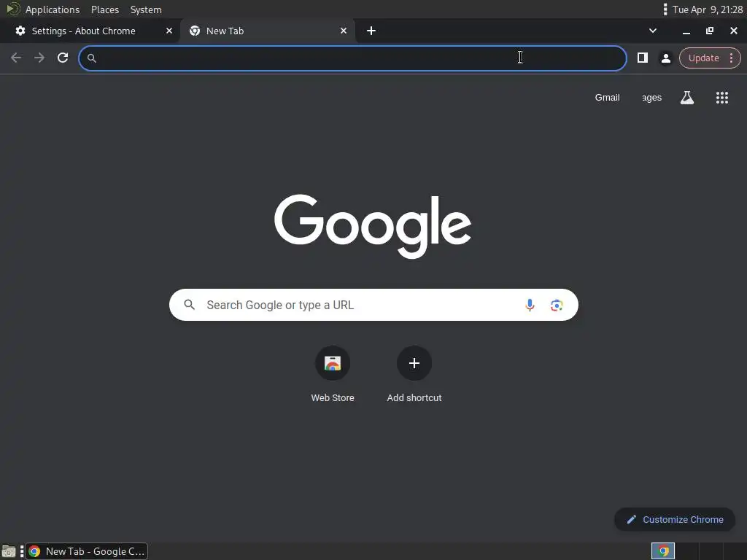Click Chrome workspace switcher thumbnail

[662, 551]
